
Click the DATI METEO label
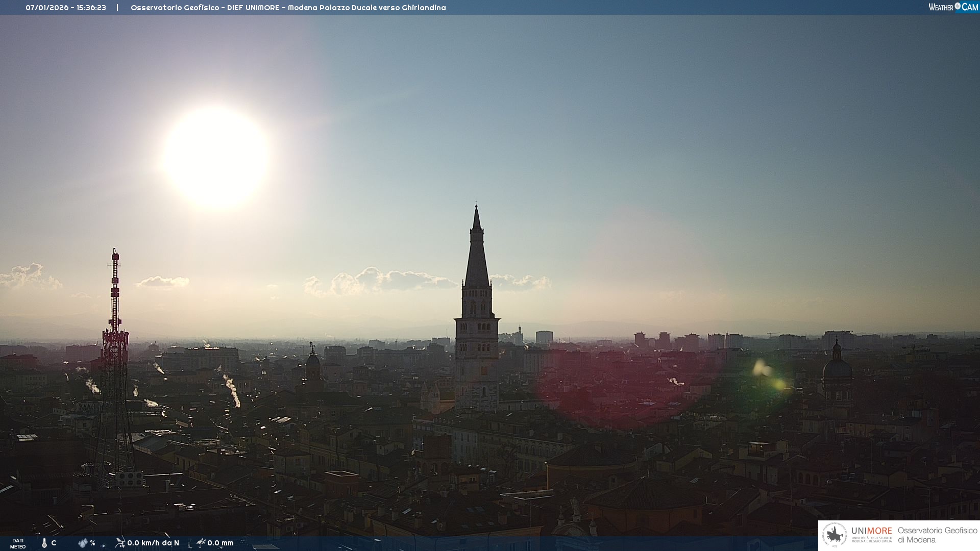click(18, 543)
